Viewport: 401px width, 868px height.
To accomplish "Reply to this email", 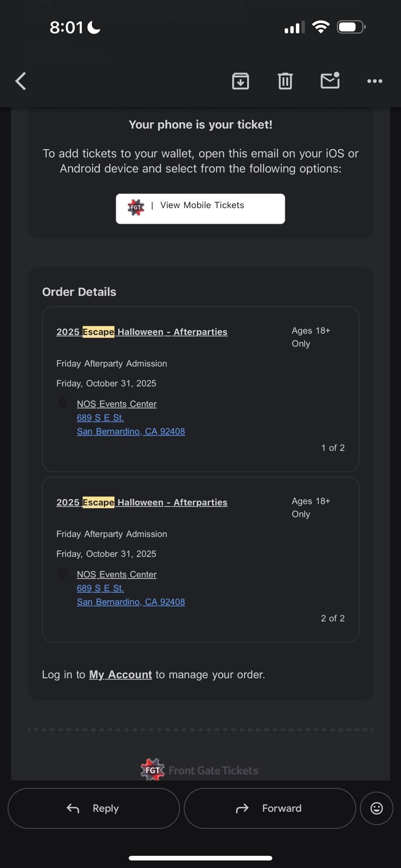I will click(94, 808).
